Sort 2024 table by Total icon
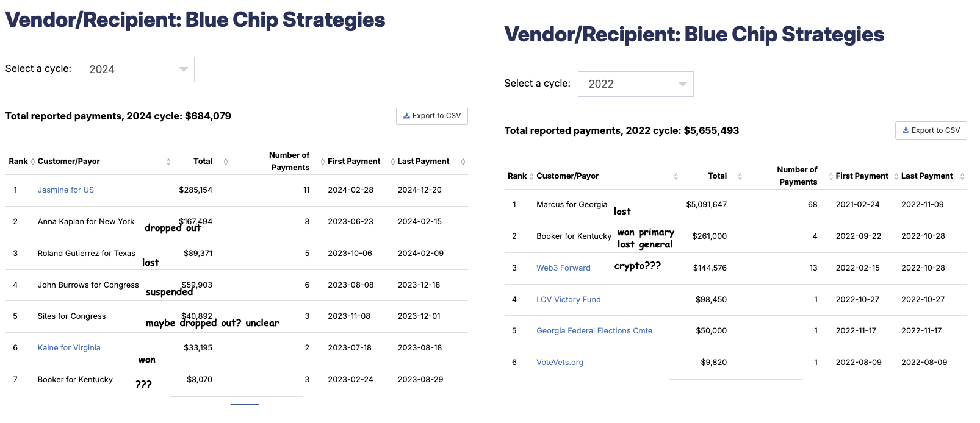The height and width of the screenshot is (423, 980). [x=226, y=162]
